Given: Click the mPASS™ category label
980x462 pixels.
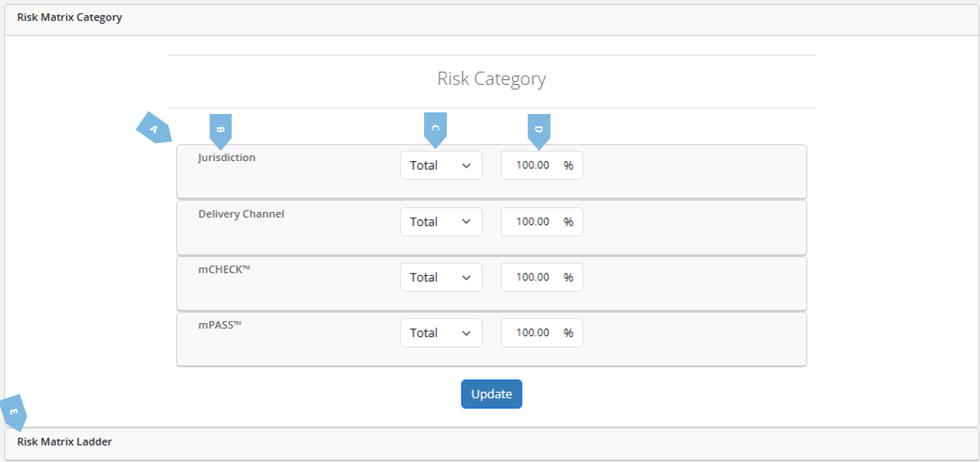Looking at the screenshot, I should (219, 325).
